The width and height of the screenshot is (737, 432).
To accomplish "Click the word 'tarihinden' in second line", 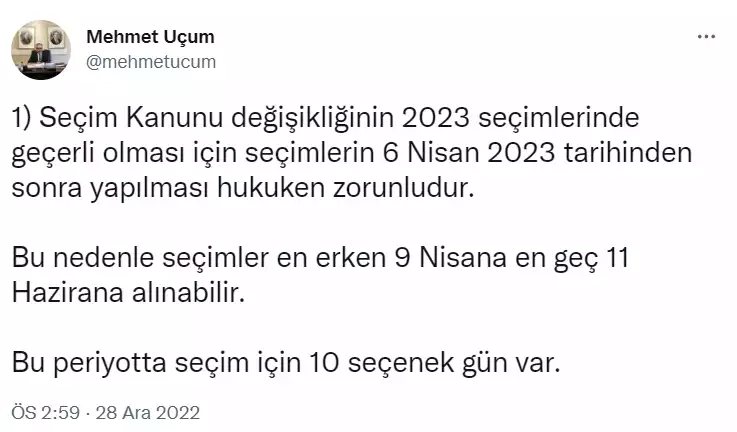I will coord(628,153).
